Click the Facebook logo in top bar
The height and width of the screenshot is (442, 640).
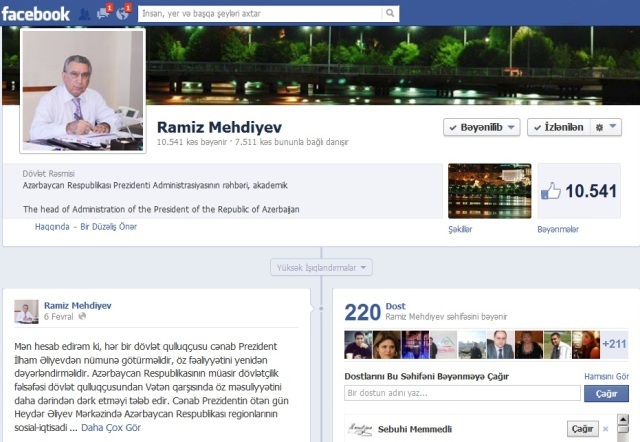(36, 13)
